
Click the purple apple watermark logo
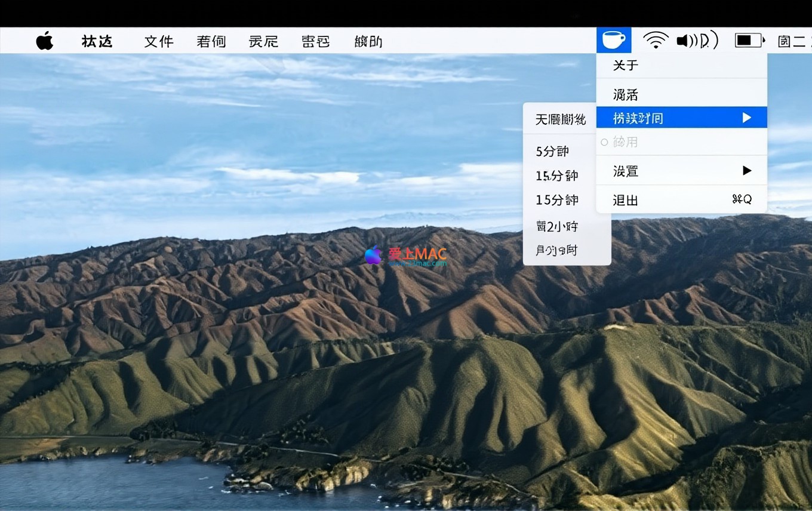[x=373, y=255]
